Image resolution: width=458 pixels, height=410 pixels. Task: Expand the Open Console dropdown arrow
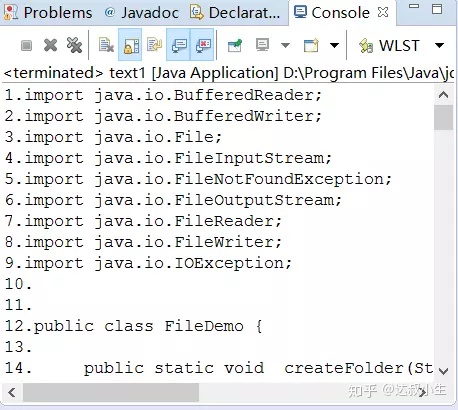334,45
